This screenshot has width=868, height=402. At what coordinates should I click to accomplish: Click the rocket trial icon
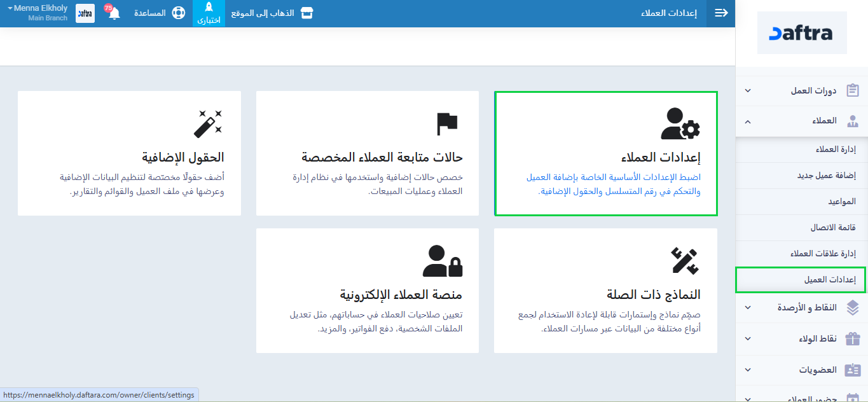coord(209,8)
